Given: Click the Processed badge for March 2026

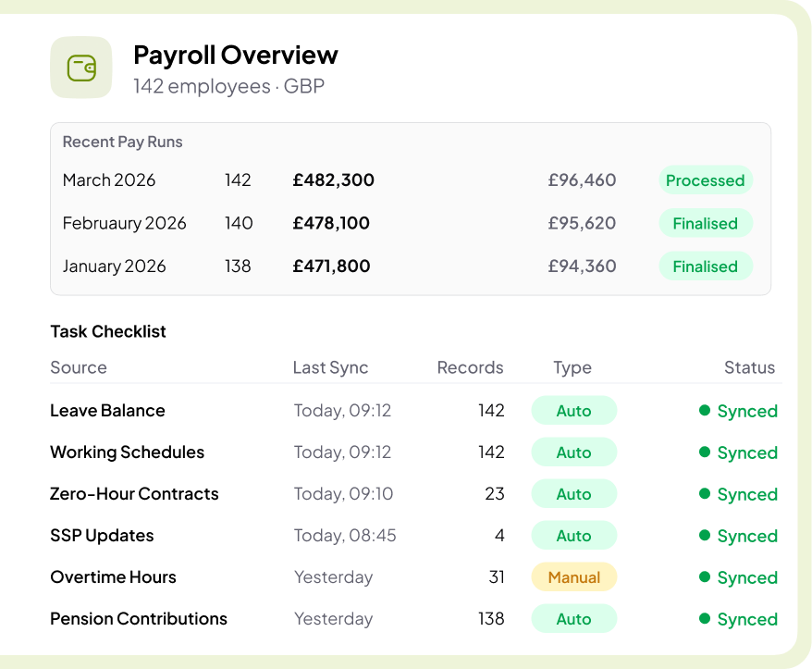Looking at the screenshot, I should pyautogui.click(x=705, y=180).
